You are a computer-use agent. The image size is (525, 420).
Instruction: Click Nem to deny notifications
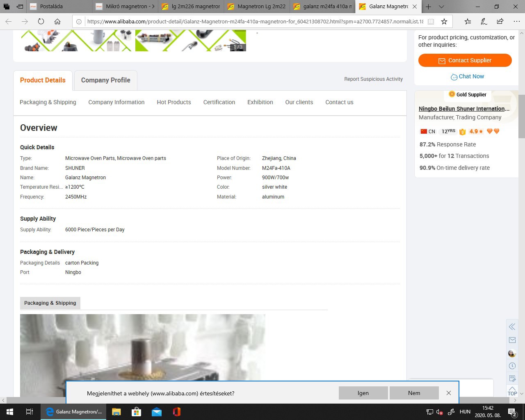tap(414, 393)
